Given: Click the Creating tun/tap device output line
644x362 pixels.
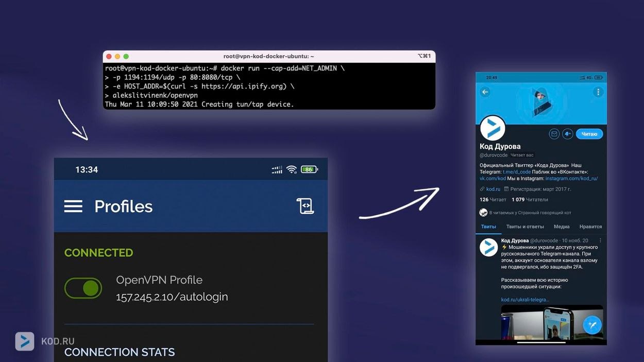Looking at the screenshot, I should [199, 104].
